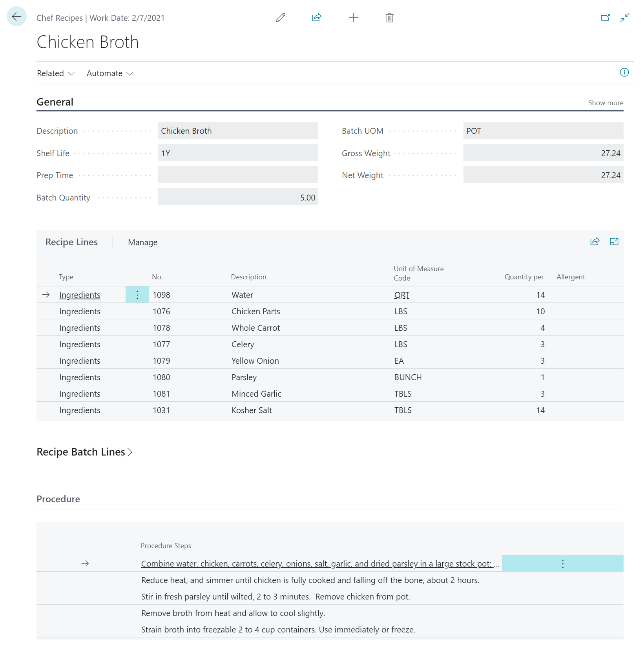
Task: Select the Recipe Lines tab
Action: [71, 242]
